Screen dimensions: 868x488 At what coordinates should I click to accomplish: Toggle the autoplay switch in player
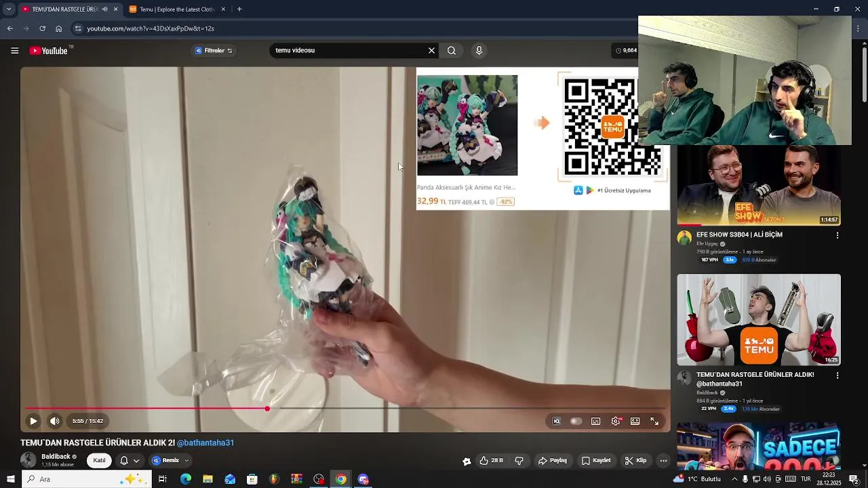576,421
